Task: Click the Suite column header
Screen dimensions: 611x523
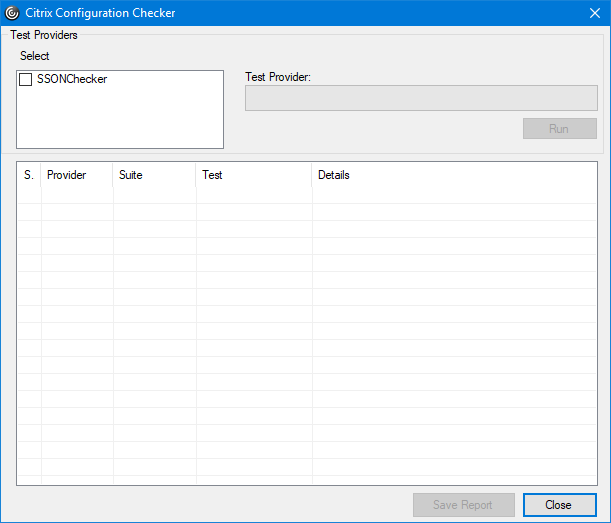Action: (x=154, y=175)
